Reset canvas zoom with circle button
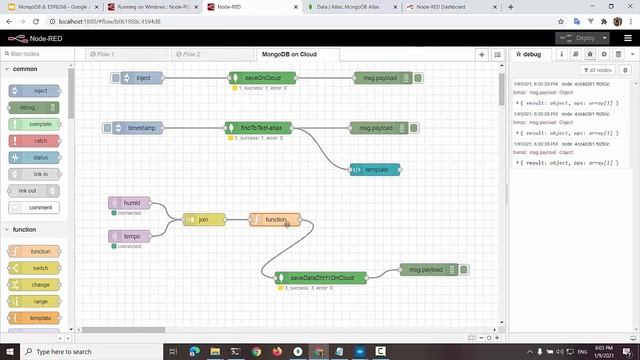Viewport: 640px width, 360px height. pyautogui.click(x=489, y=338)
